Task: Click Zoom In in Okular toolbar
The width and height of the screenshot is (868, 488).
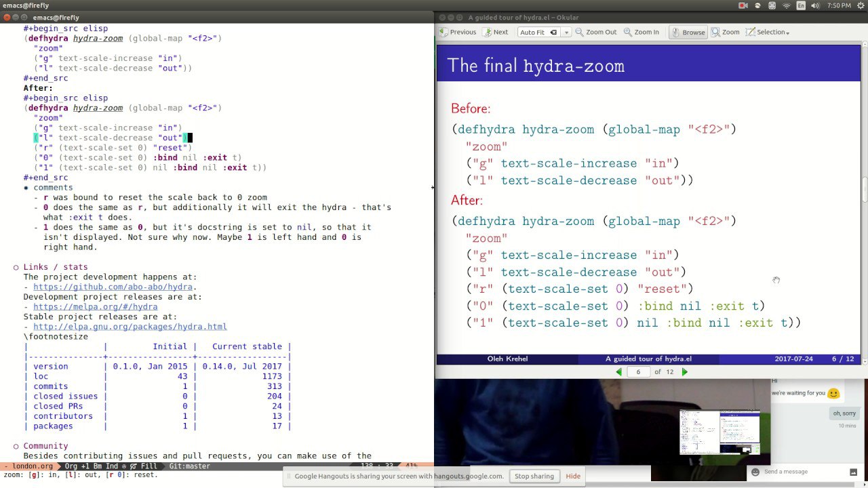Action: pyautogui.click(x=641, y=32)
